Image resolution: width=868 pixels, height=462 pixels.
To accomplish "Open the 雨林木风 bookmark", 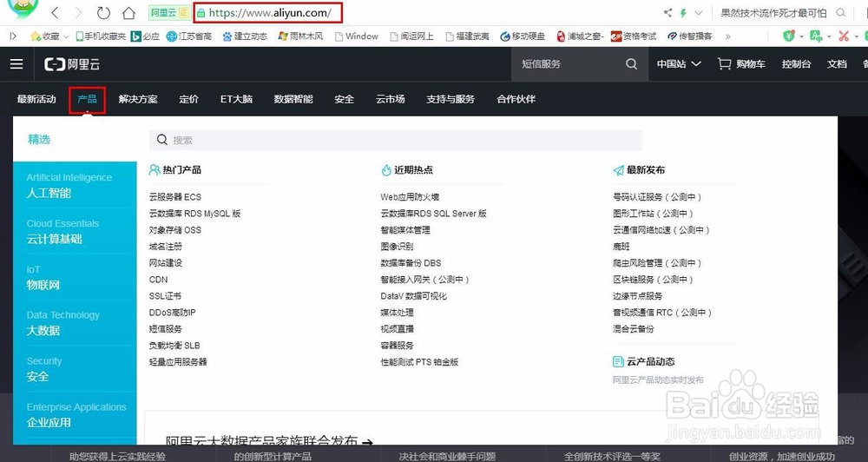I will click(x=300, y=36).
